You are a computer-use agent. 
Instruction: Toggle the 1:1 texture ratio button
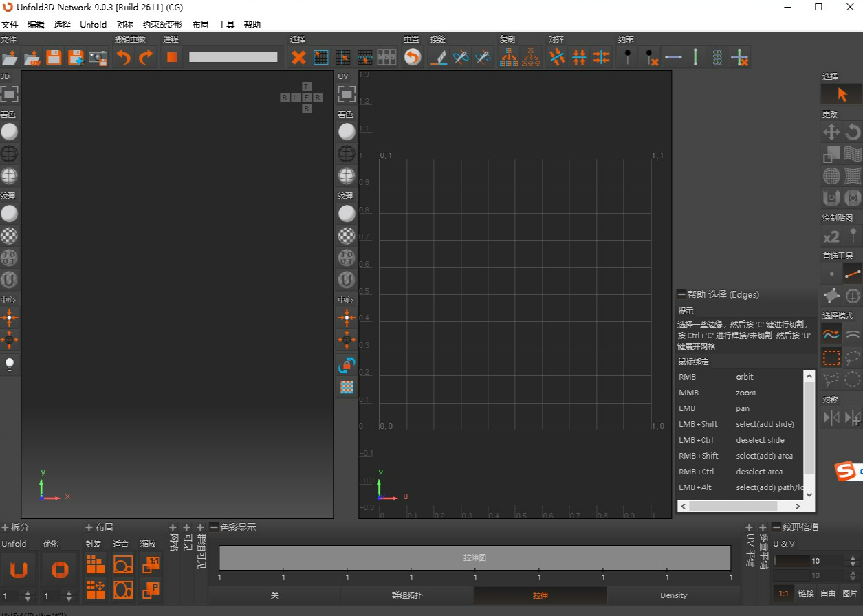783,593
